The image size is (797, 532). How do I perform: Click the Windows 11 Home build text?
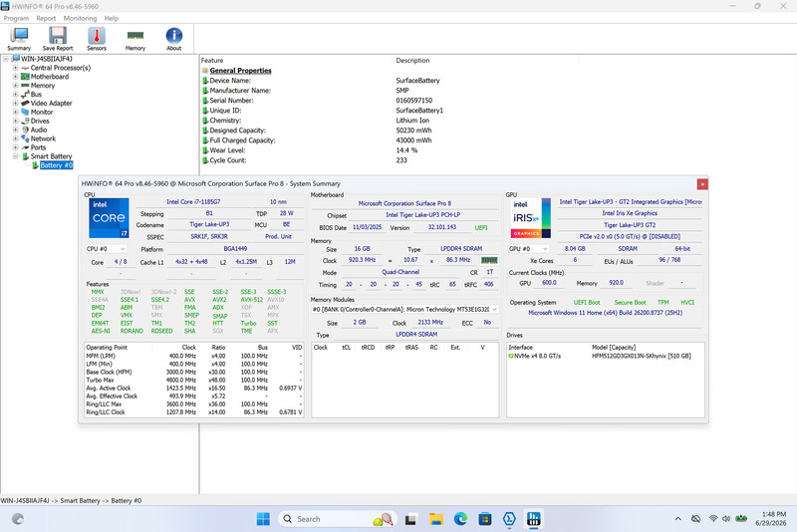(606, 313)
